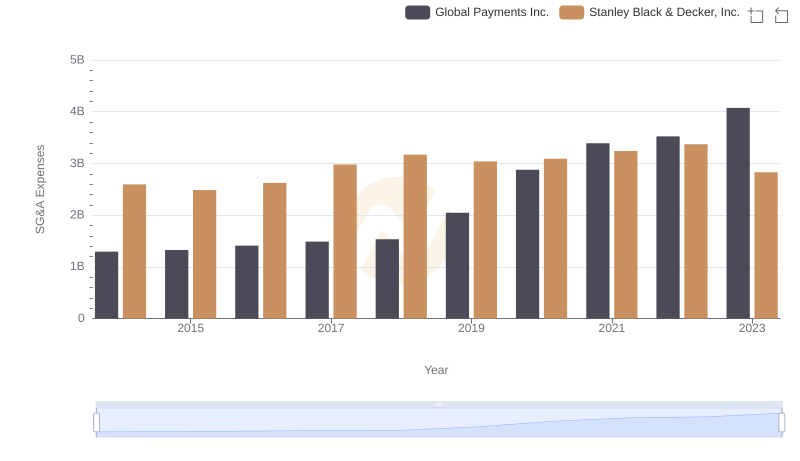Click the small grip at range slider top center
This screenshot has width=800, height=461.
pos(439,405)
